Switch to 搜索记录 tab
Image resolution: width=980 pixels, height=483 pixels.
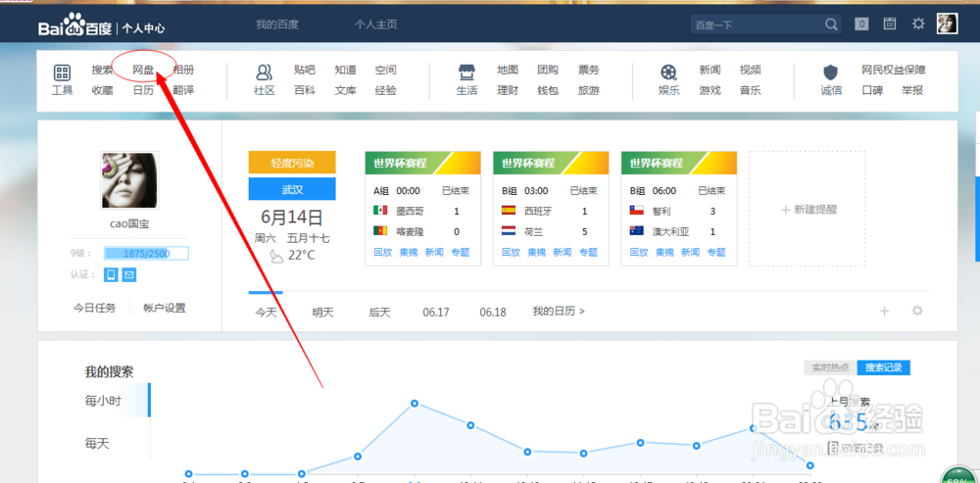tap(884, 368)
